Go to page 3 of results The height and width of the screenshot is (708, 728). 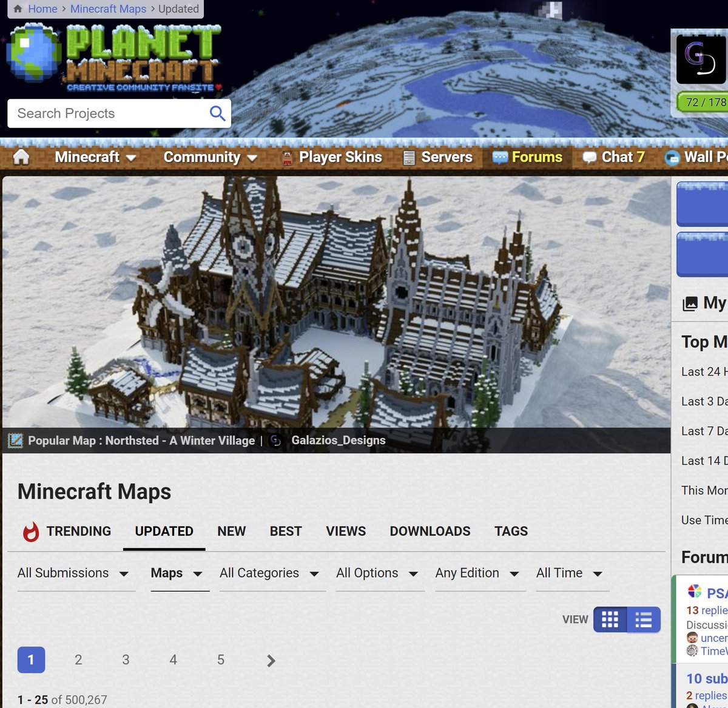pyautogui.click(x=126, y=659)
